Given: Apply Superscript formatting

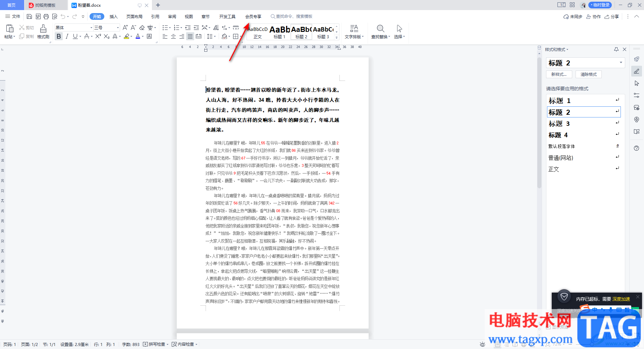Looking at the screenshot, I should point(98,36).
